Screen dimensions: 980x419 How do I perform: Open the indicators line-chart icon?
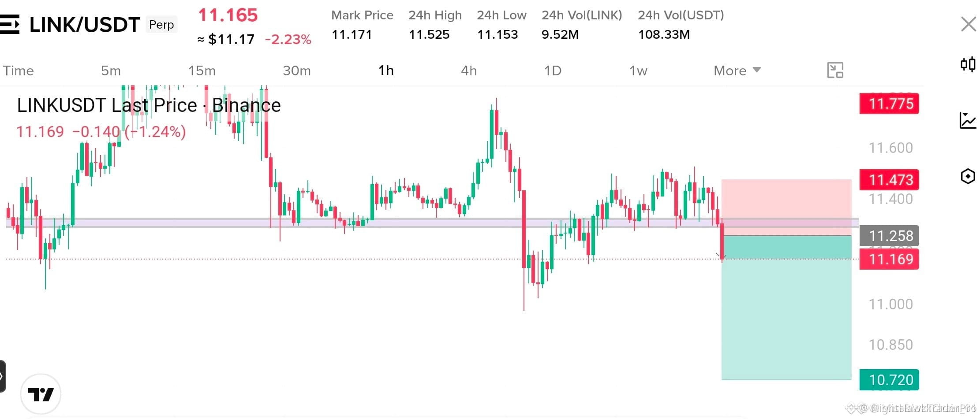(x=968, y=120)
